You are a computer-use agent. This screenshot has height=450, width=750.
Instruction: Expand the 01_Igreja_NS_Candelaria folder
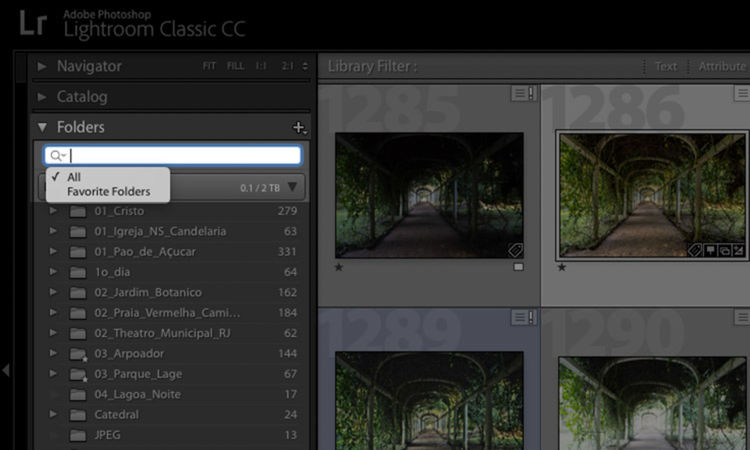(x=53, y=231)
